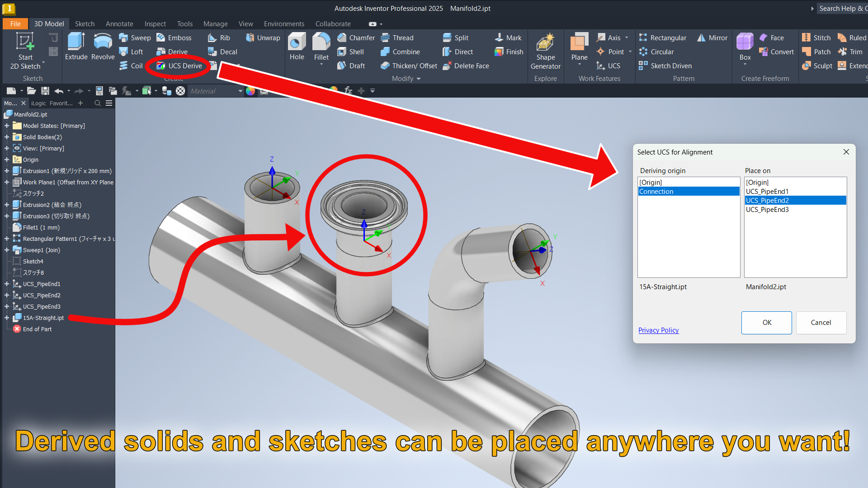Expand the Solid Bodies(2) node
This screenshot has height=488, width=868.
tap(7, 137)
